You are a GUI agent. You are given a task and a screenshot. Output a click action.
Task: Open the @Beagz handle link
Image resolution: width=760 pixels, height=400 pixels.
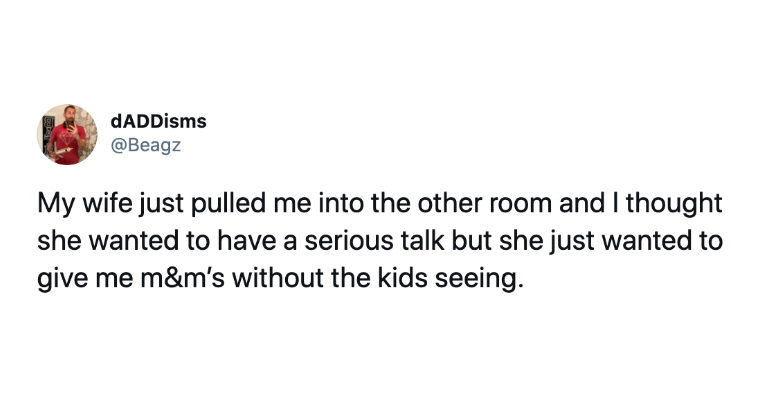146,145
